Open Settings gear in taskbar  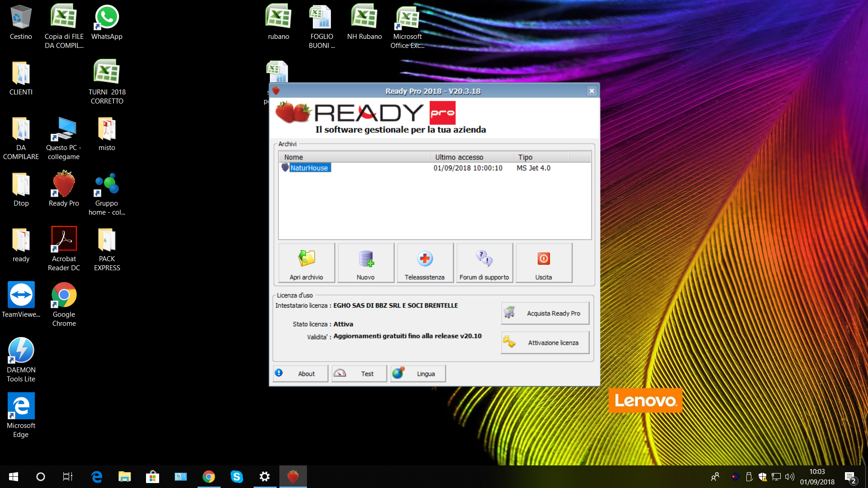[265, 477]
